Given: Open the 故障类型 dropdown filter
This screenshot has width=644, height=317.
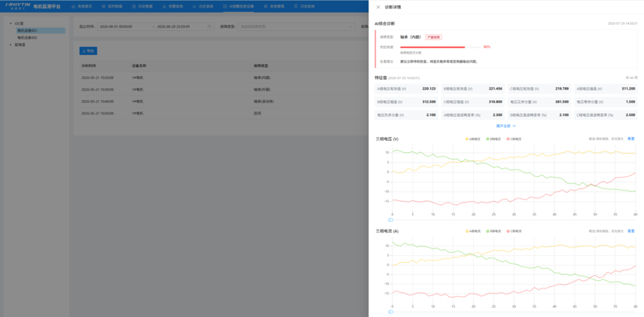Looking at the screenshot, I should (x=296, y=26).
